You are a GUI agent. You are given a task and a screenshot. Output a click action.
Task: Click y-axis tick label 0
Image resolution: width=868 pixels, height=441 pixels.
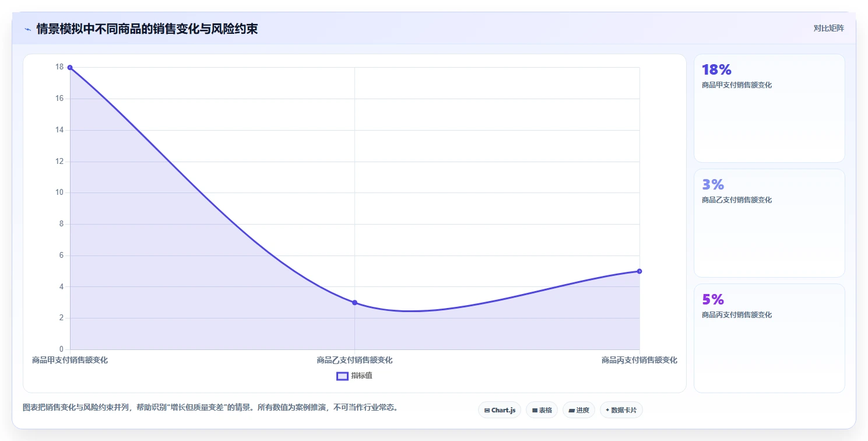61,349
